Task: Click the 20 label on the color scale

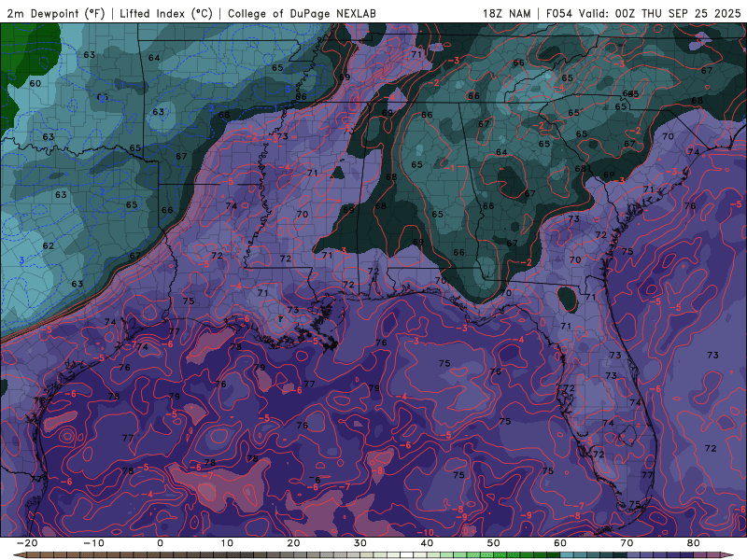Action: (x=293, y=543)
